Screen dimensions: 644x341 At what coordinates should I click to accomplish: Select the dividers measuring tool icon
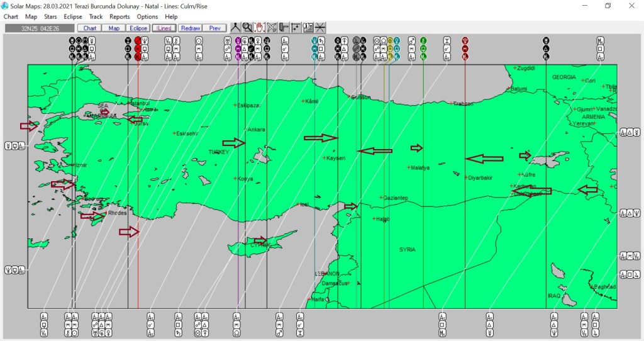tap(235, 28)
